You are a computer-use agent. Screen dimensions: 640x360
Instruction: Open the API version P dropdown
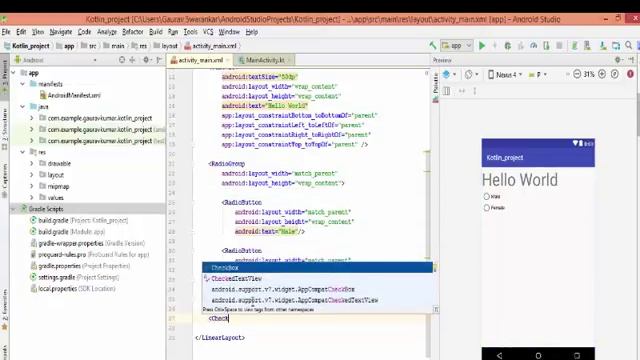538,75
